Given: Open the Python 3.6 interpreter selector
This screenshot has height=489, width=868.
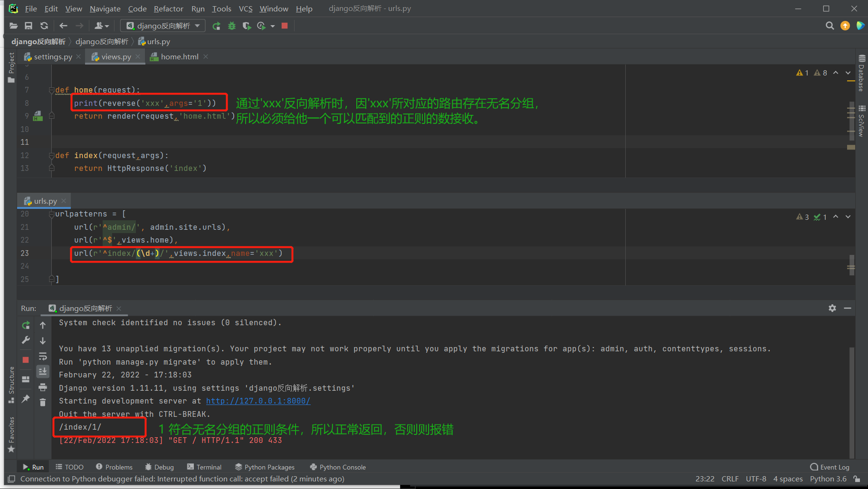Looking at the screenshot, I should (828, 479).
